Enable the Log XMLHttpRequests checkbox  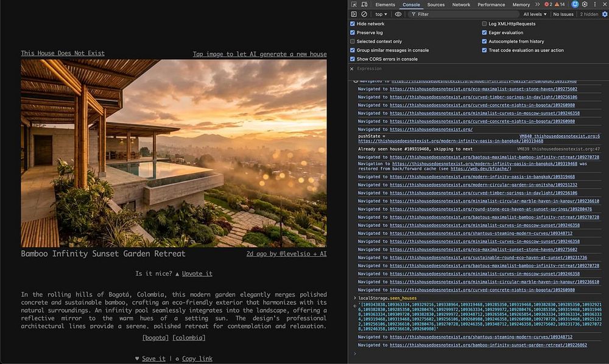[485, 24]
